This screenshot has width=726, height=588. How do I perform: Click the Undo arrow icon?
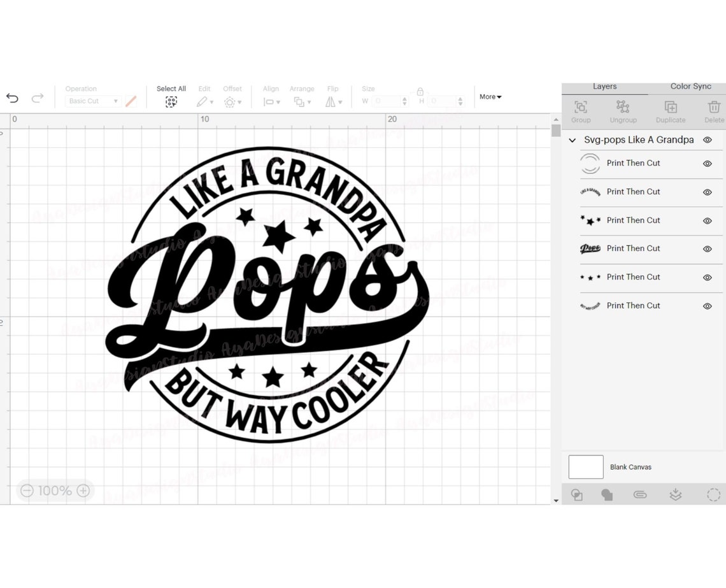click(13, 97)
